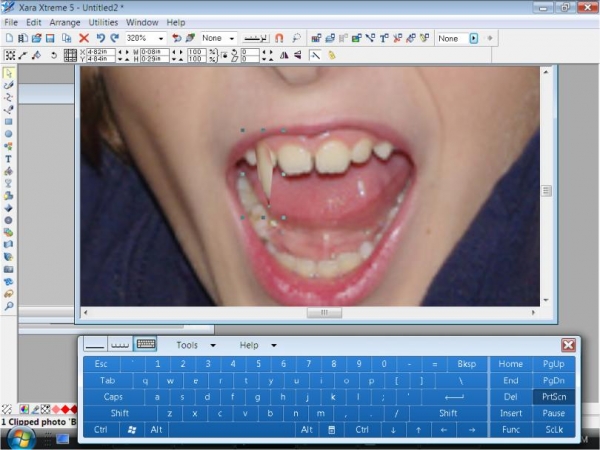
Task: Click the vertical scrollbar thumb beside canvas
Action: click(x=546, y=191)
